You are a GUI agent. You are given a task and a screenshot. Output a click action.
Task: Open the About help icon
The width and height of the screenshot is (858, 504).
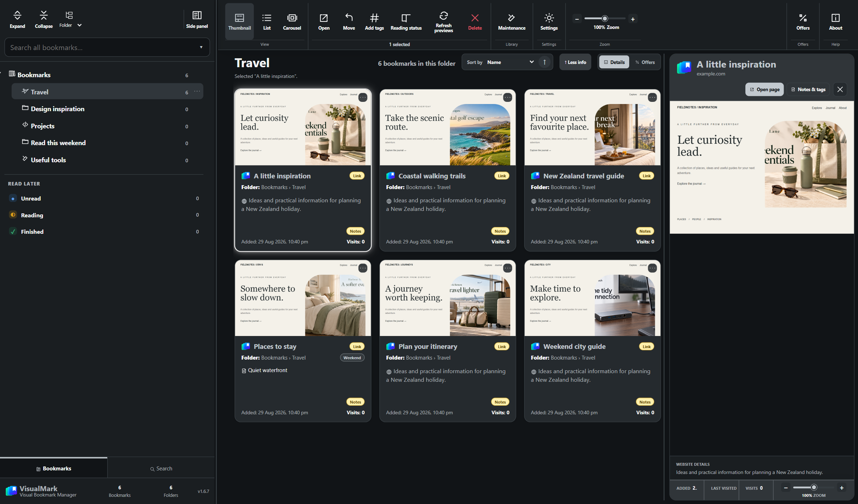[x=835, y=18]
